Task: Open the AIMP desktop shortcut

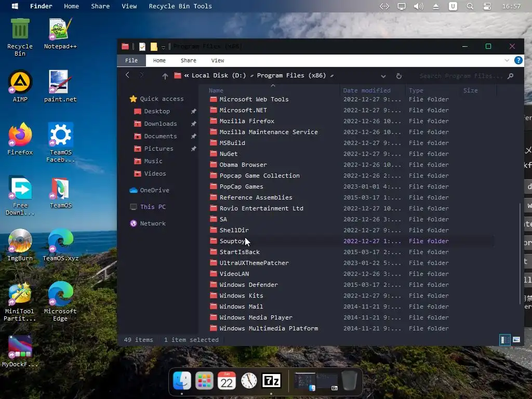Action: pos(20,86)
